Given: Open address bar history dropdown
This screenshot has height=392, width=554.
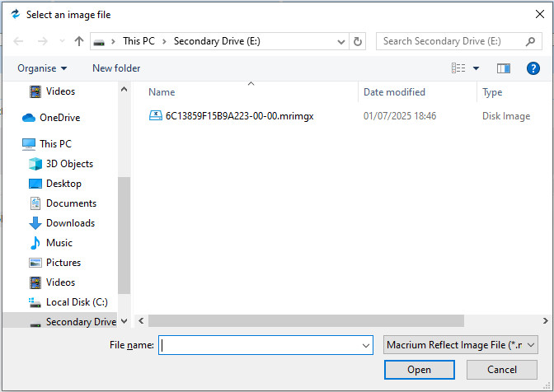Looking at the screenshot, I should pyautogui.click(x=341, y=42).
